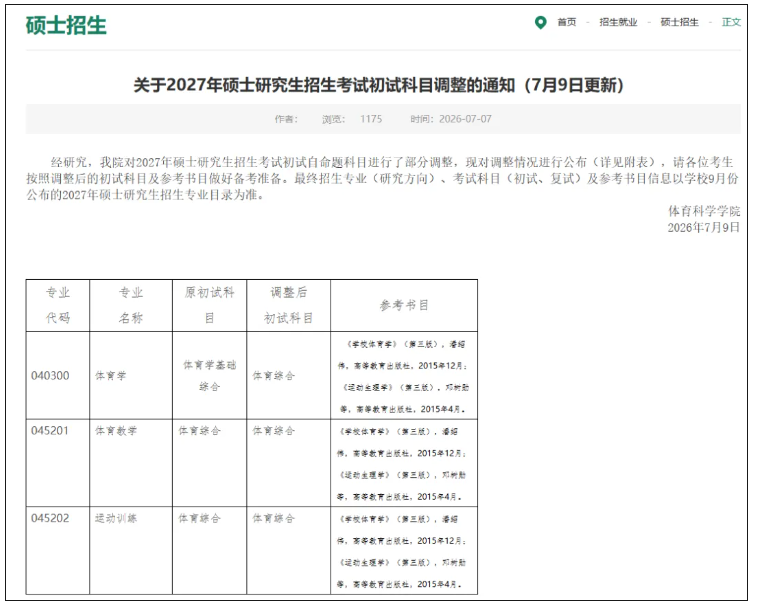759x609 pixels.
Task: Click the reference books cell for 045201
Action: pos(404,463)
